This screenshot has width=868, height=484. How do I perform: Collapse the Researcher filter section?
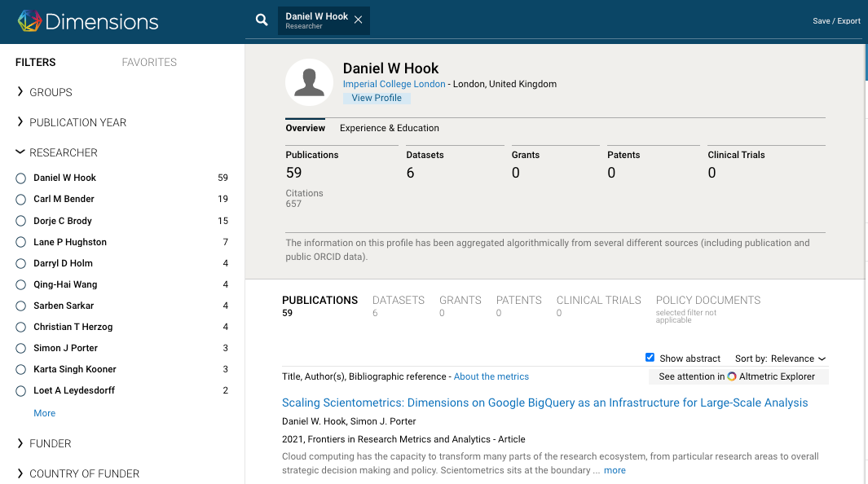[x=63, y=152]
